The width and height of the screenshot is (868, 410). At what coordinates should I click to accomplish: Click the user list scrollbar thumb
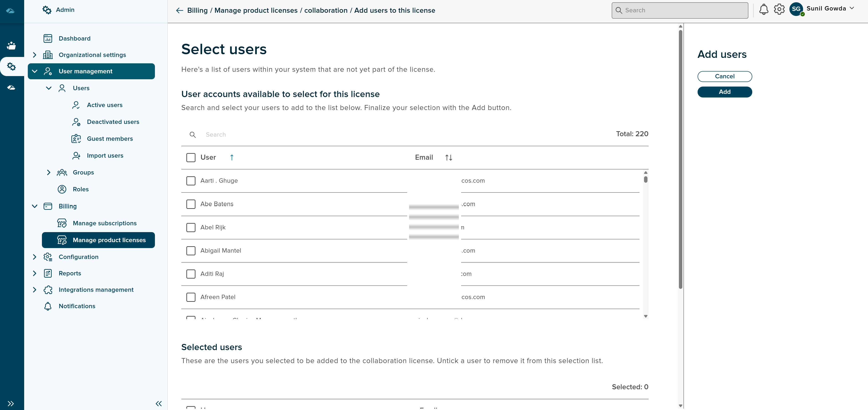click(646, 179)
